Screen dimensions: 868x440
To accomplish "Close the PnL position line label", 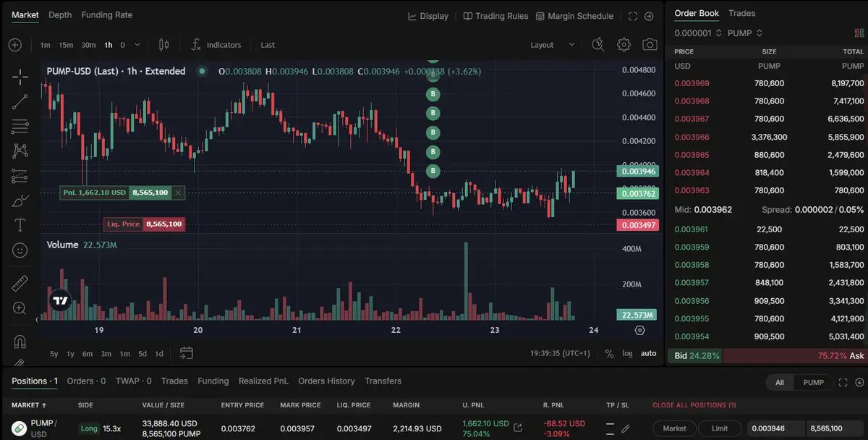I will (178, 192).
